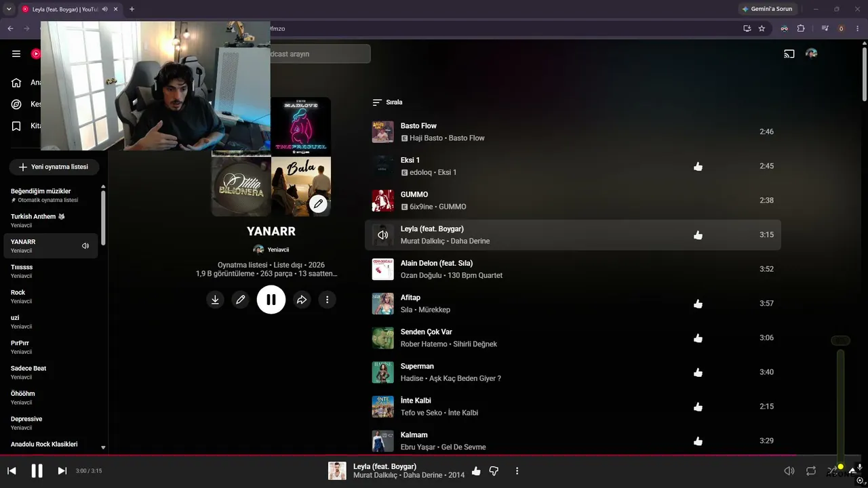Share the YANARR playlist
Image resolution: width=868 pixels, height=488 pixels.
[x=302, y=300]
